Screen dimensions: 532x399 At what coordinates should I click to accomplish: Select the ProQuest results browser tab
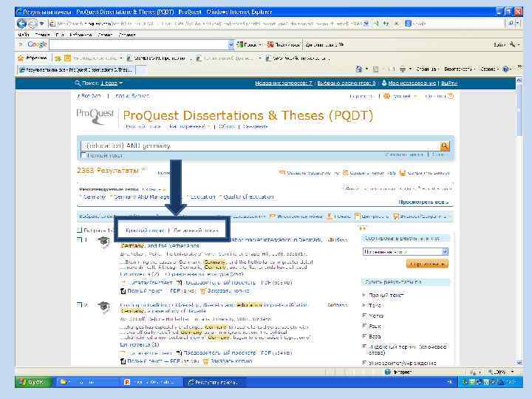click(x=76, y=69)
